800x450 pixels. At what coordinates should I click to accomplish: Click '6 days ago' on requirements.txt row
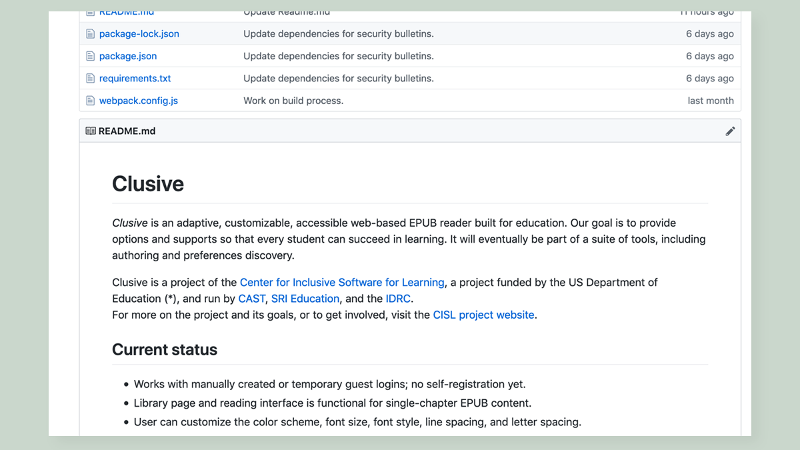710,78
